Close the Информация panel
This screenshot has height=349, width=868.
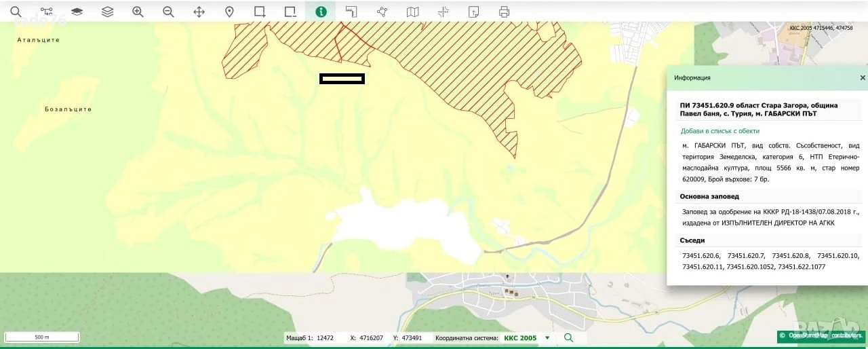(863, 78)
